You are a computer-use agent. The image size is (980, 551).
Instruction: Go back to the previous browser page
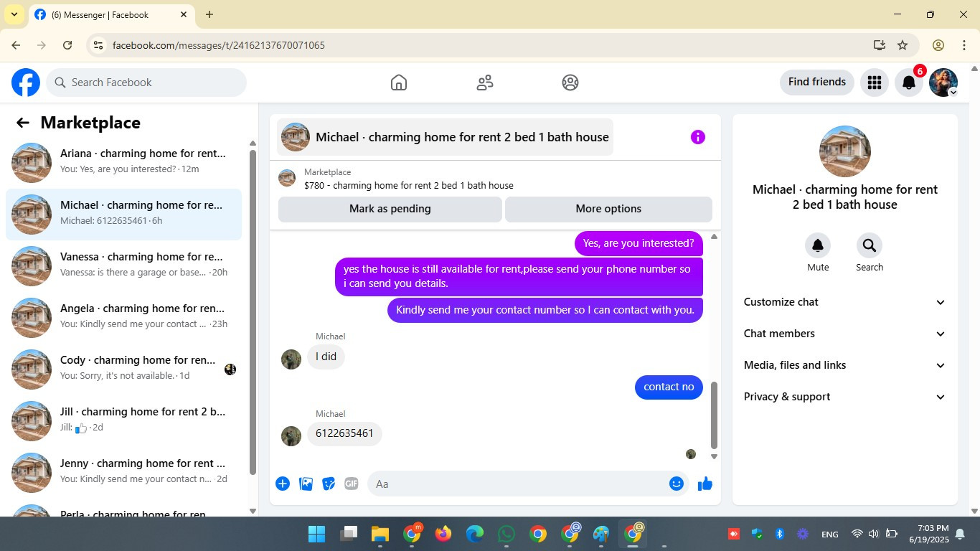(x=16, y=45)
